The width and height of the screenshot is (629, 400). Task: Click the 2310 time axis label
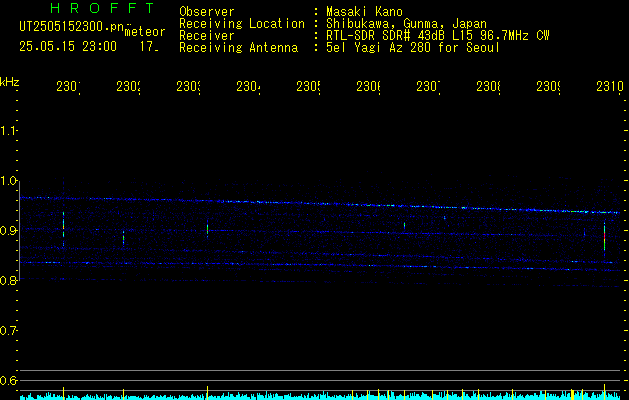coord(610,86)
